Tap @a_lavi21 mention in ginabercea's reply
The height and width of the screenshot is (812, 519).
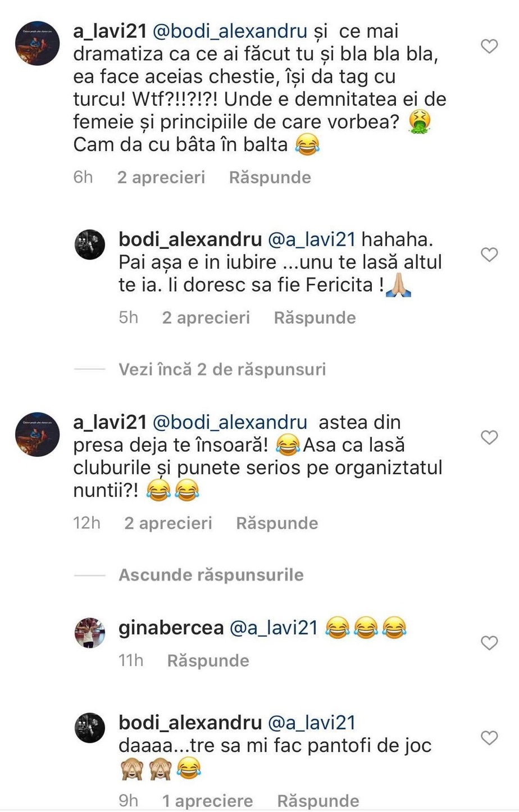pos(274,628)
